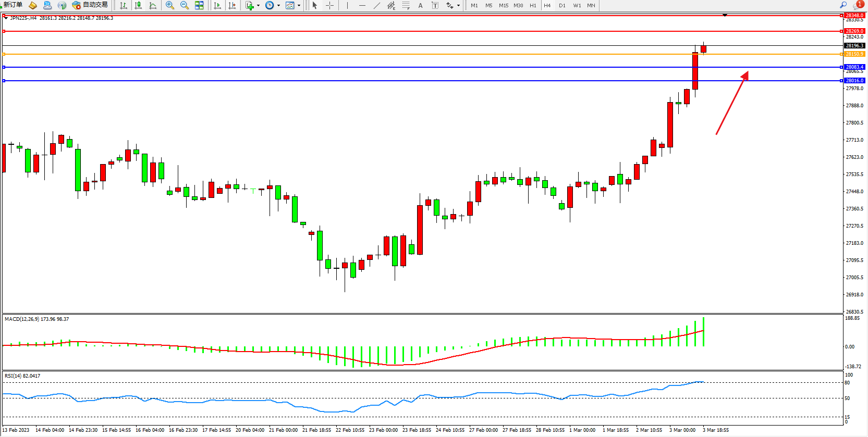This screenshot has width=868, height=437.
Task: Click the red arrow drawn on chart
Action: coord(731,104)
